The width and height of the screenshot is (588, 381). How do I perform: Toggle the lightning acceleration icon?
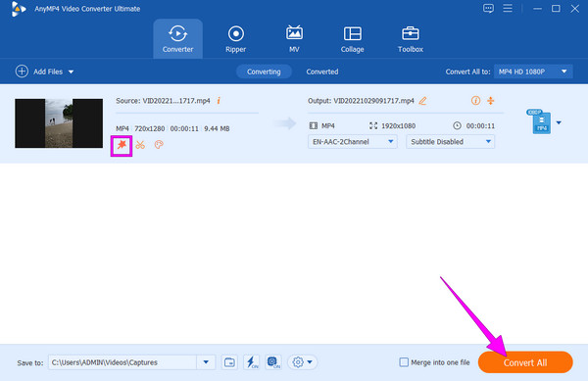pyautogui.click(x=252, y=362)
